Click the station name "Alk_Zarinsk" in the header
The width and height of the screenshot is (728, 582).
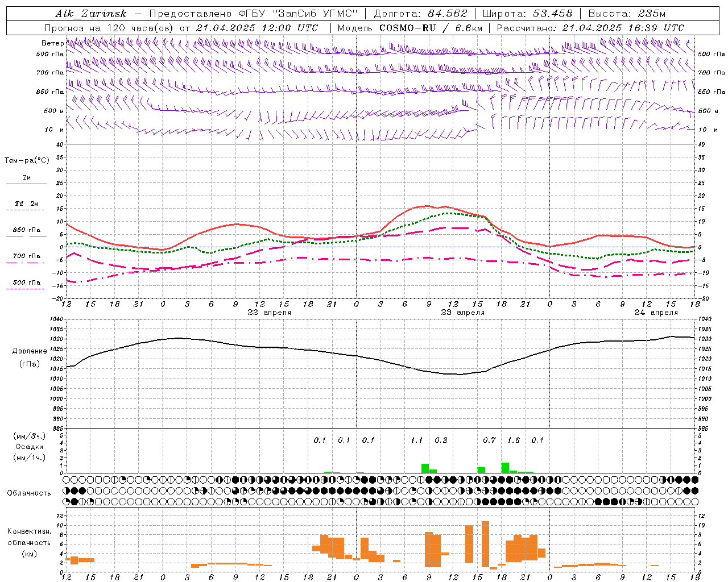click(91, 14)
